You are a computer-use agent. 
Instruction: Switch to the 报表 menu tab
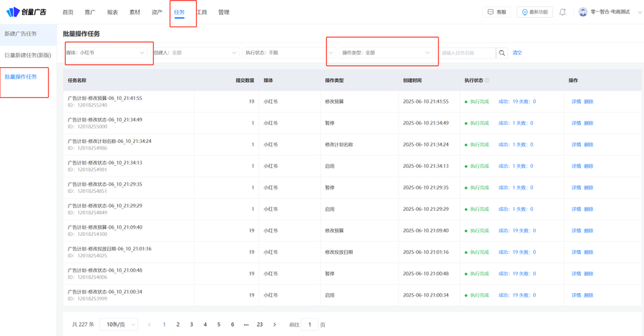[112, 12]
